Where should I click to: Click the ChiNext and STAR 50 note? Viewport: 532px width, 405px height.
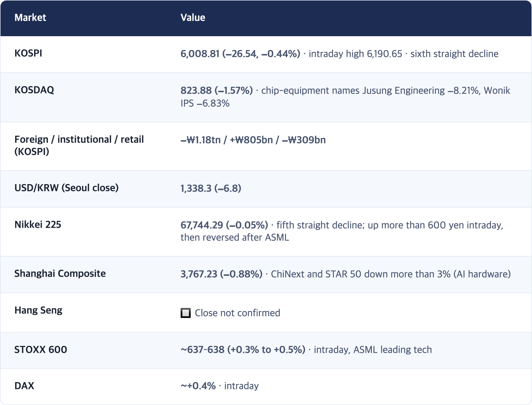[391, 274]
